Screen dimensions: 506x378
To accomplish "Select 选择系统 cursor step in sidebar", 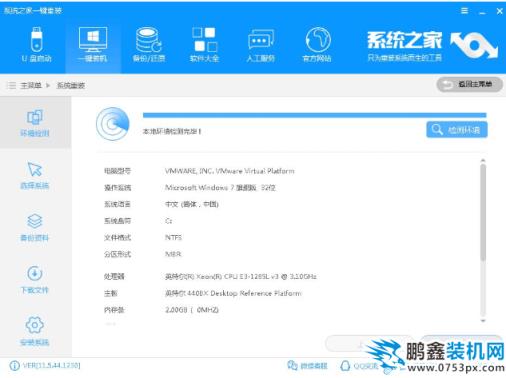I will tap(35, 175).
